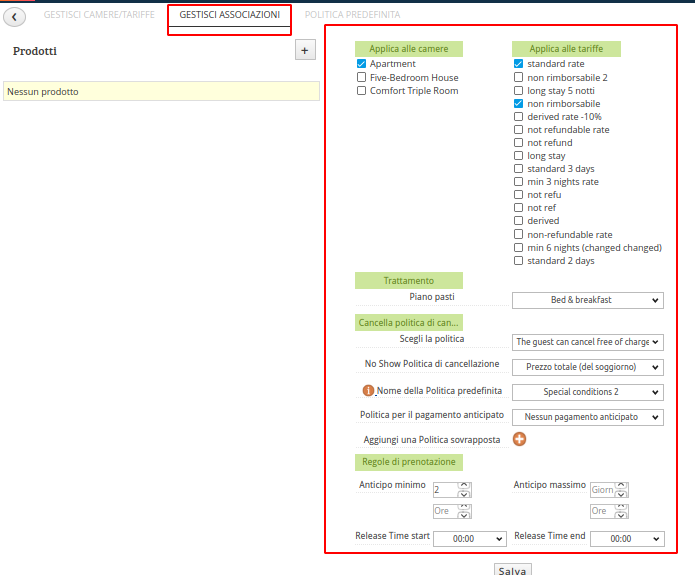Open the Piano pasti dropdown
The width and height of the screenshot is (695, 575).
pos(588,300)
